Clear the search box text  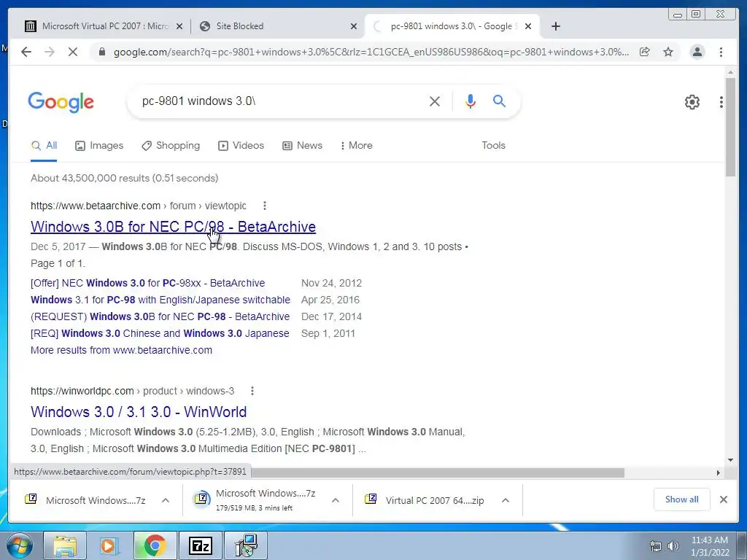click(x=435, y=101)
